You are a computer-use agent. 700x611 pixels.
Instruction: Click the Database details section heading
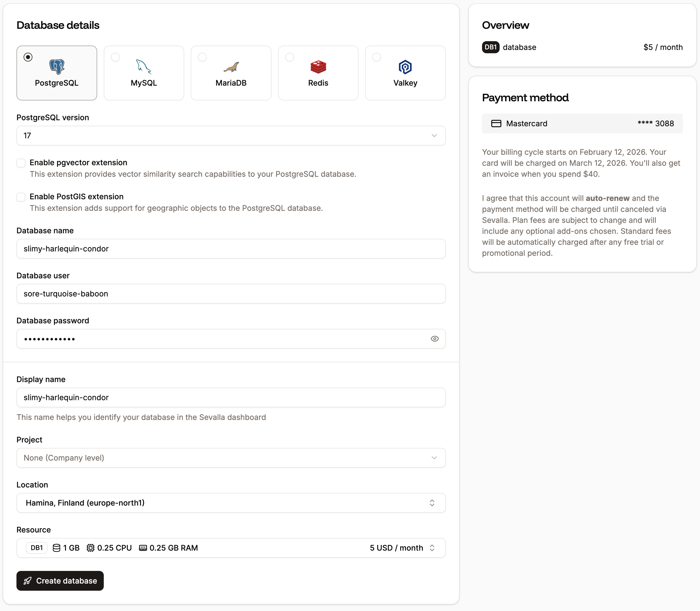(x=58, y=25)
